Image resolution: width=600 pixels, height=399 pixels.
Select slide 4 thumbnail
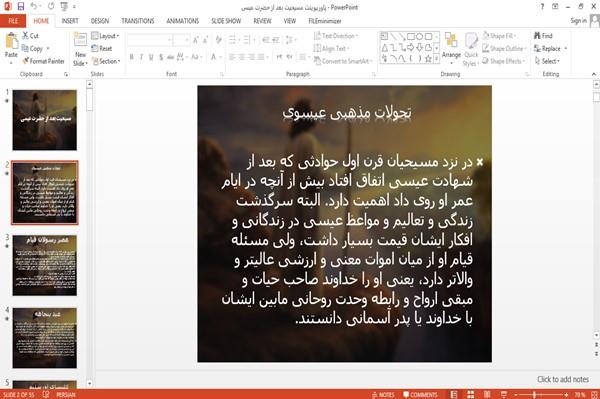click(x=44, y=338)
